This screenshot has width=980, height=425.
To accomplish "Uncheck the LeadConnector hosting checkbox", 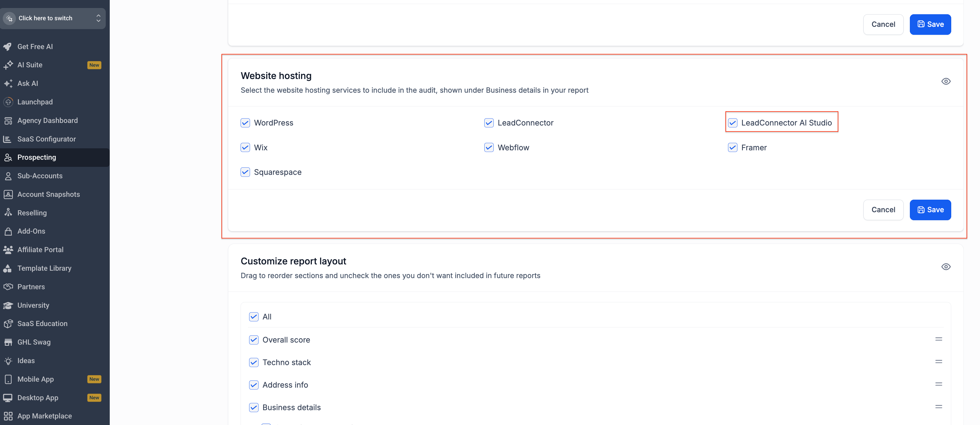I will point(489,123).
